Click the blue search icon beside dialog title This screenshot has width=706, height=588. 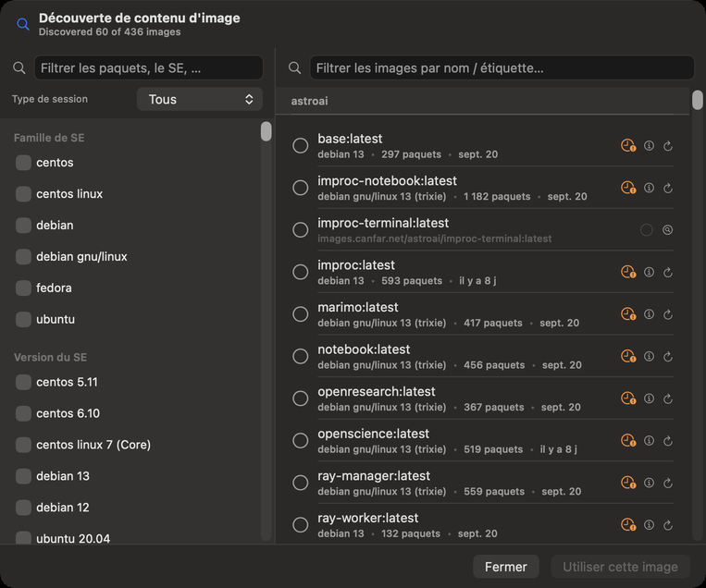[23, 24]
